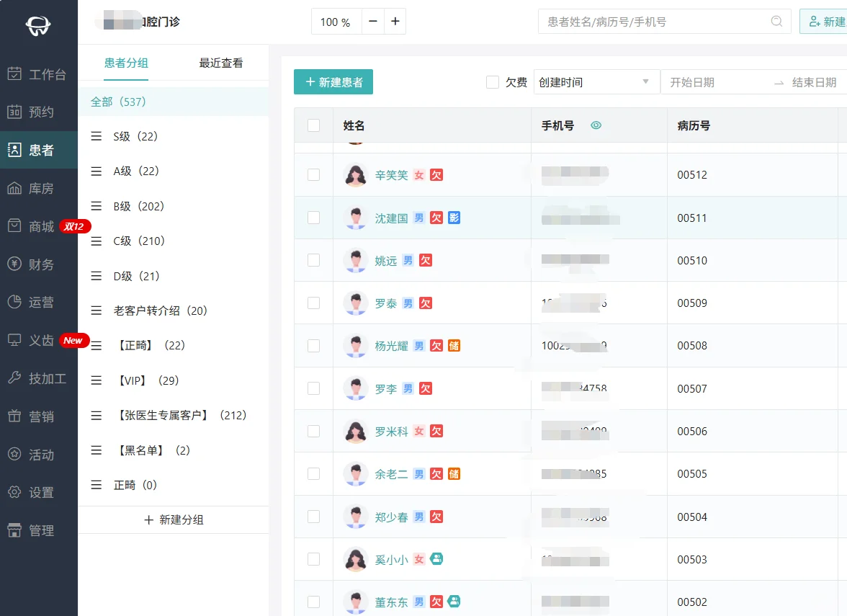Select the 全部 (537) group
847x616 pixels.
(174, 102)
